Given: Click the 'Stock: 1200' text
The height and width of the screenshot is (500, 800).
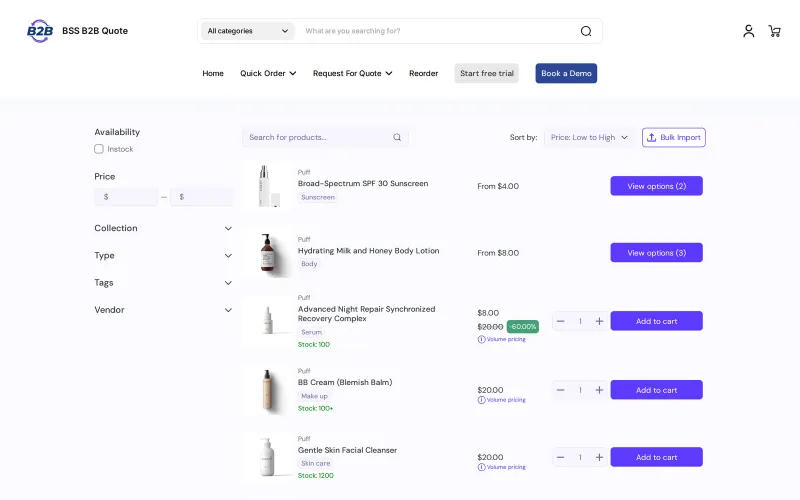Looking at the screenshot, I should [316, 476].
